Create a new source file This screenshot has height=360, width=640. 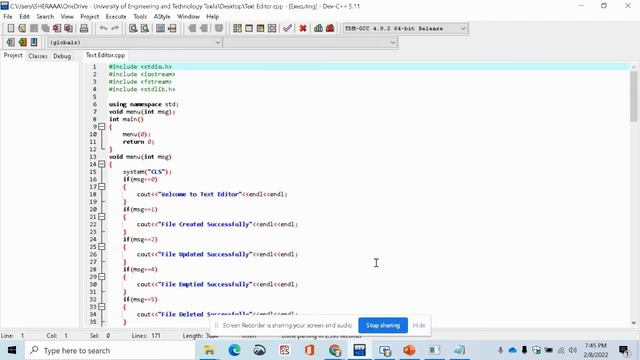(11, 28)
